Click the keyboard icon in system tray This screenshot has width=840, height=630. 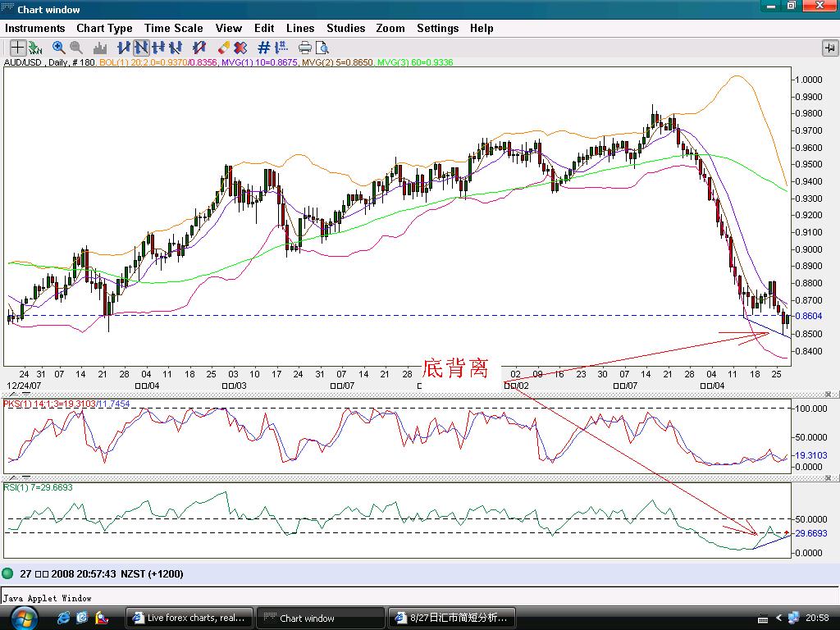pyautogui.click(x=764, y=619)
